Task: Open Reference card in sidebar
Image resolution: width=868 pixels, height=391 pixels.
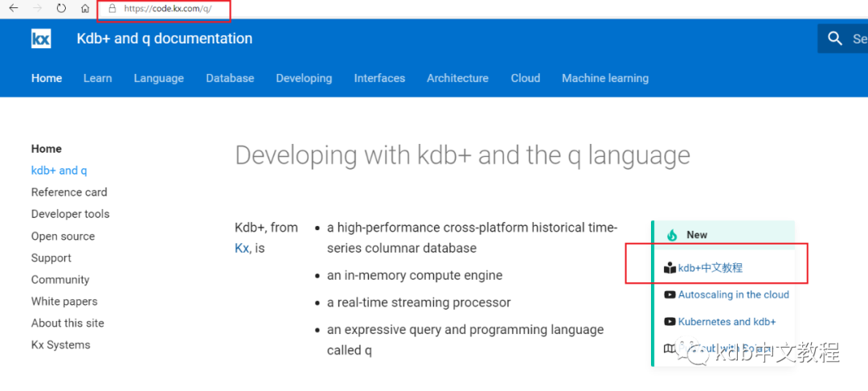Action: (69, 192)
